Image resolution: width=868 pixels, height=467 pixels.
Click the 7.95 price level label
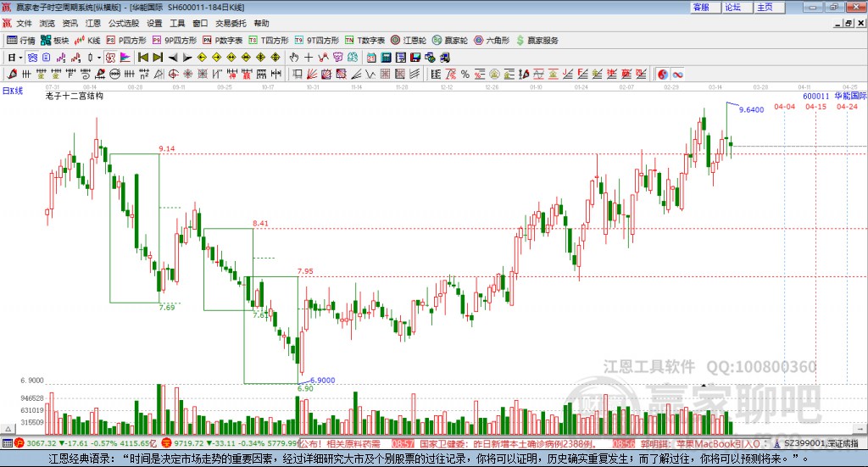(305, 271)
